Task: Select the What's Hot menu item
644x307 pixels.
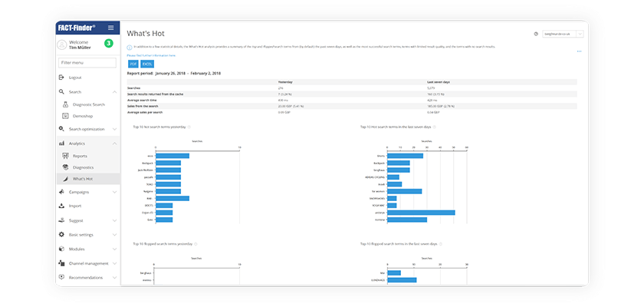Action: coord(88,179)
